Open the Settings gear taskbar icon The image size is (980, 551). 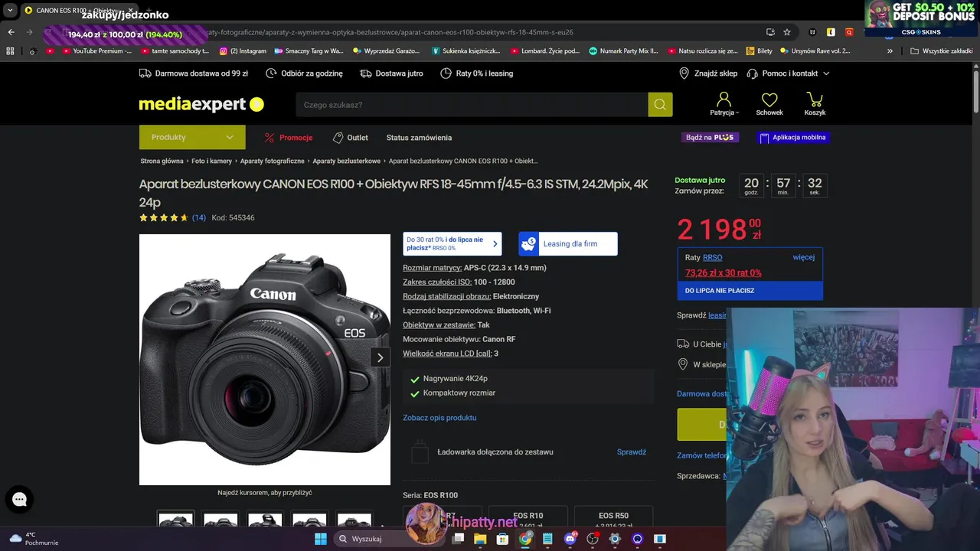point(615,539)
